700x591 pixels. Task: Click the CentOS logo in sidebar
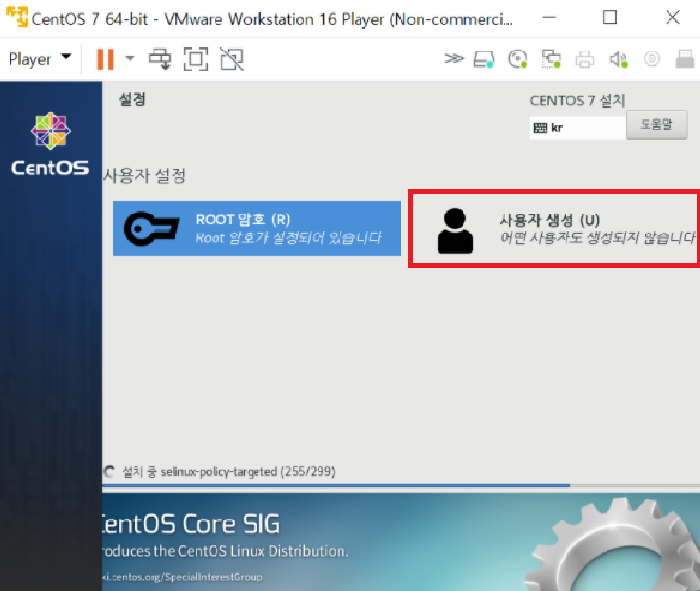[x=51, y=144]
